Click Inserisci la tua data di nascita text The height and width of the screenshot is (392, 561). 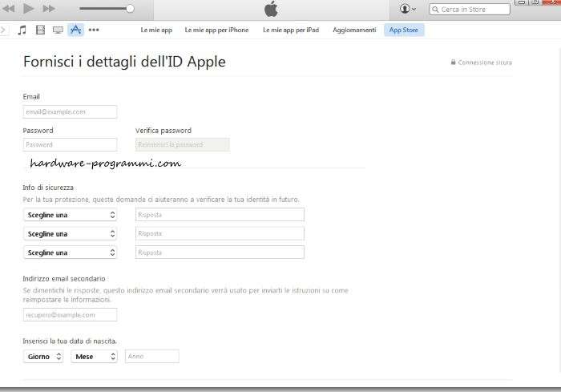click(x=70, y=341)
